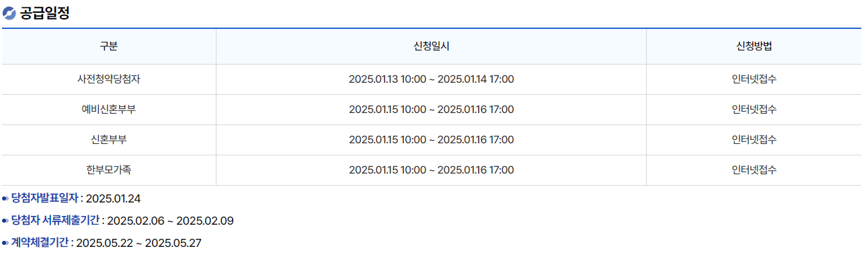Click 인터넷접수 in the 신혼부부 row

754,140
